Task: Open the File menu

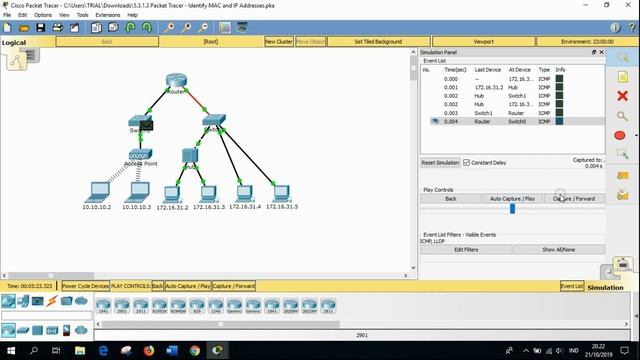Action: [7, 15]
